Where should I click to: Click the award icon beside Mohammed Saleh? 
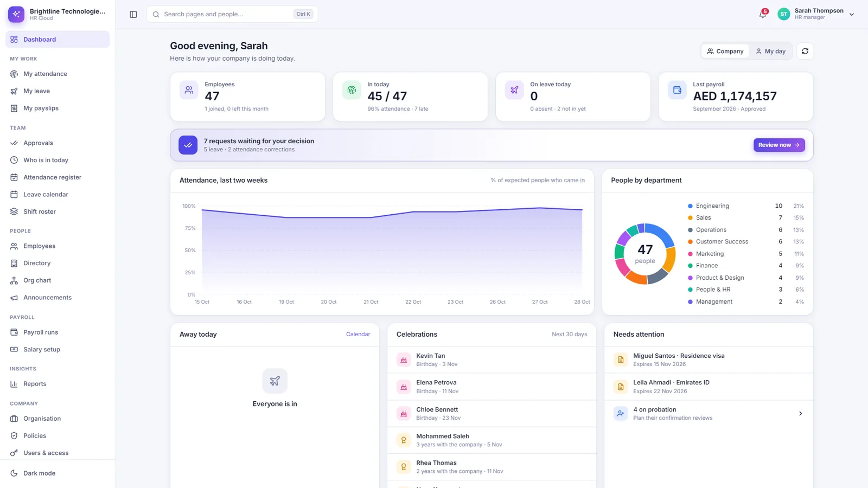tap(404, 440)
